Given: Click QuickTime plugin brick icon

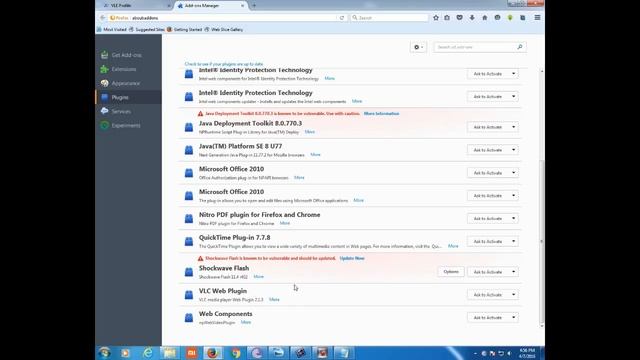Looking at the screenshot, I should point(189,242).
